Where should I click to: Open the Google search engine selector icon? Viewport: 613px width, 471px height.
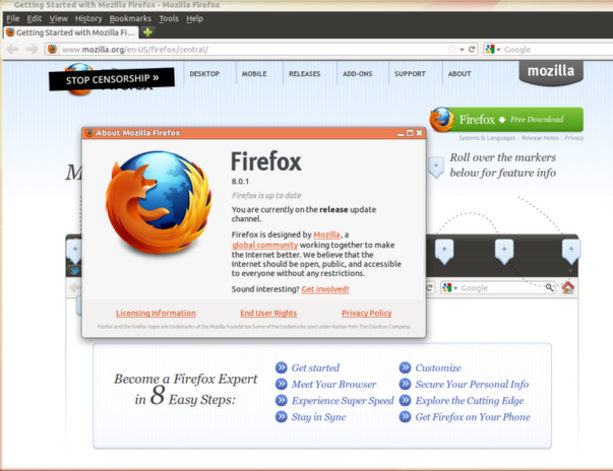pos(490,49)
